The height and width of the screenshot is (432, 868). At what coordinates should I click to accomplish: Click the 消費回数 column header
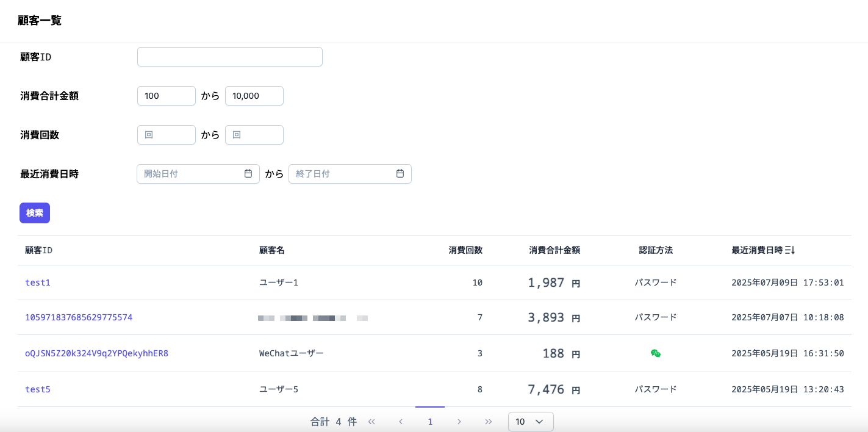pos(465,250)
